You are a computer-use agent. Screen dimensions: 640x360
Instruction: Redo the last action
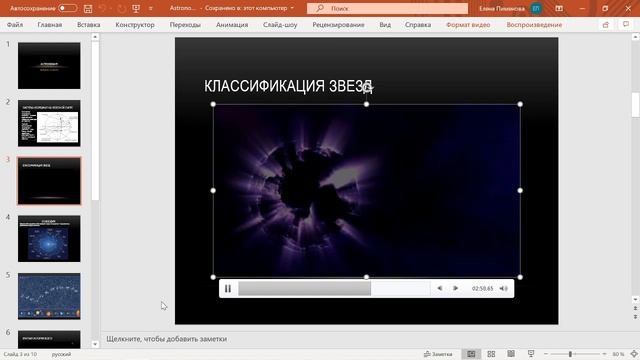point(121,8)
